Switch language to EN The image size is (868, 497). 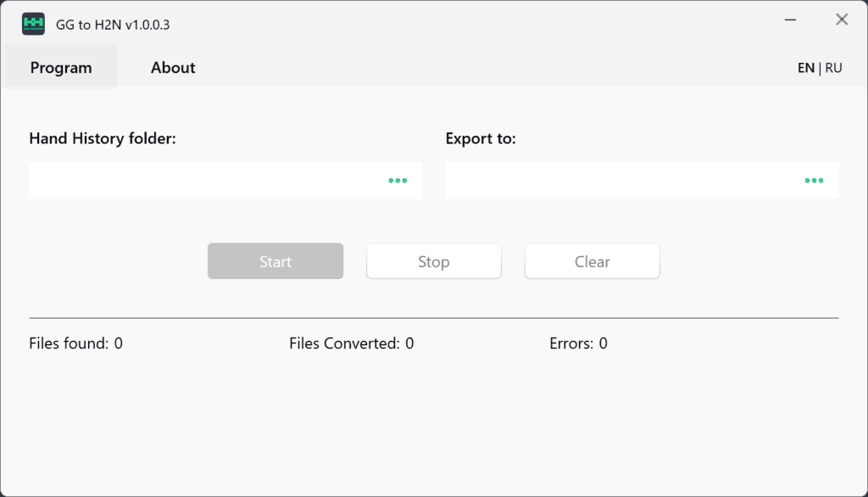tap(805, 67)
